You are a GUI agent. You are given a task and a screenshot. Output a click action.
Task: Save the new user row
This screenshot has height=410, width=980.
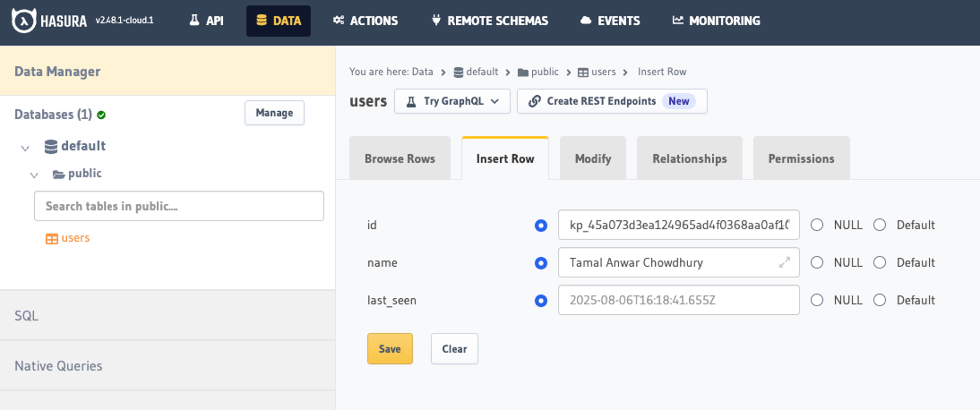389,349
